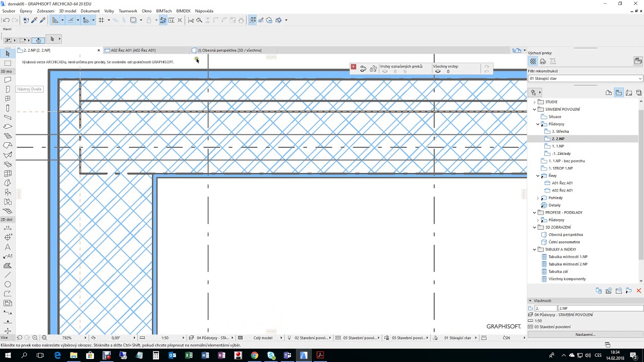The height and width of the screenshot is (362, 644).
Task: Click the Nastavení... button
Action: pyautogui.click(x=586, y=334)
